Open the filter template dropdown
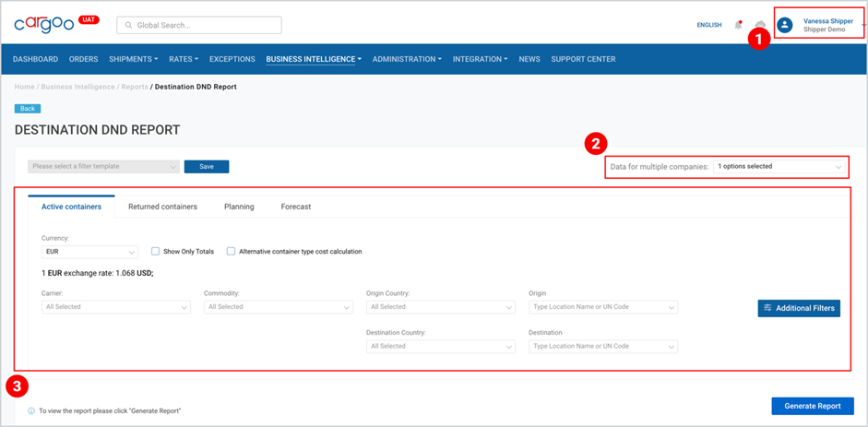The width and height of the screenshot is (868, 427). 103,167
